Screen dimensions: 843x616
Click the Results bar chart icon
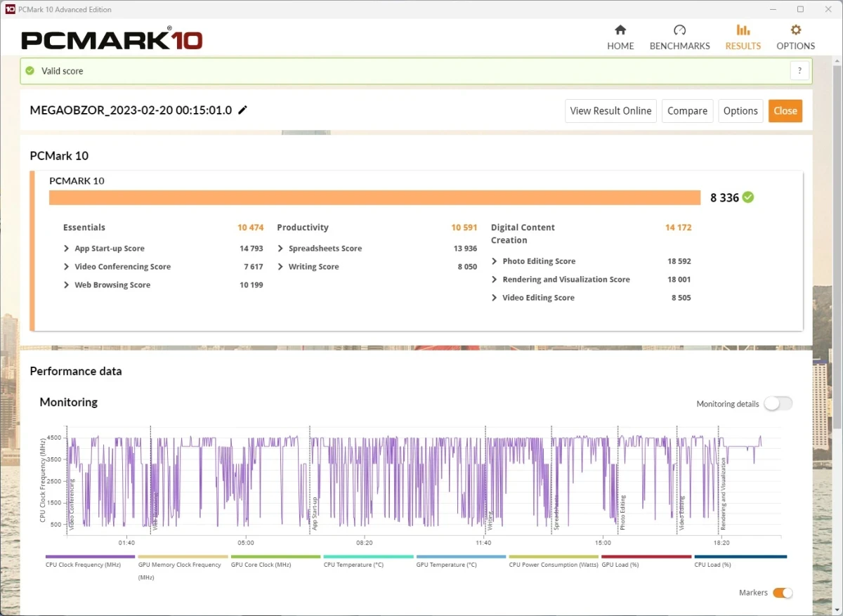pos(743,30)
